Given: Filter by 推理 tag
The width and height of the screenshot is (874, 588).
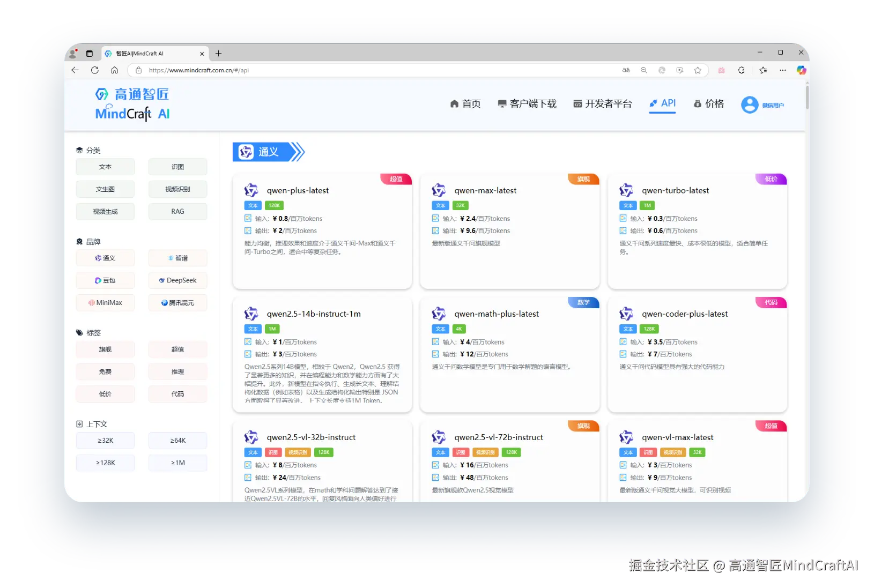Looking at the screenshot, I should click(x=177, y=371).
